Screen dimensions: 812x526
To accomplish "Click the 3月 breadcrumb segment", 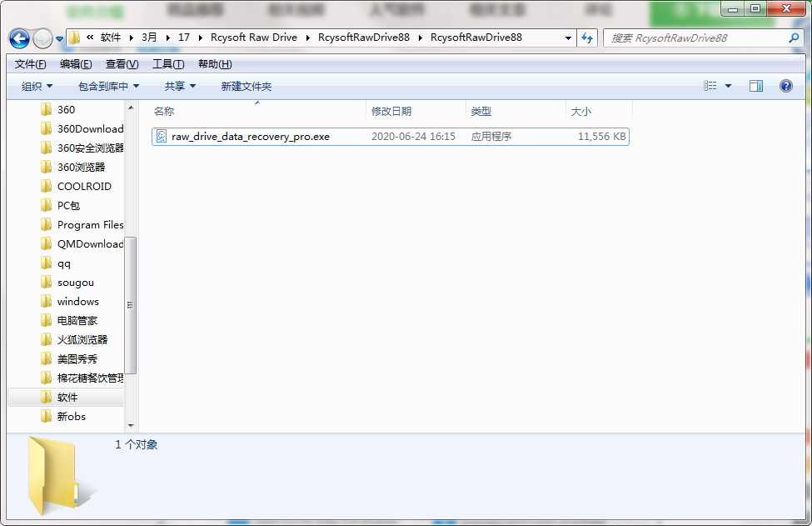I will [149, 38].
